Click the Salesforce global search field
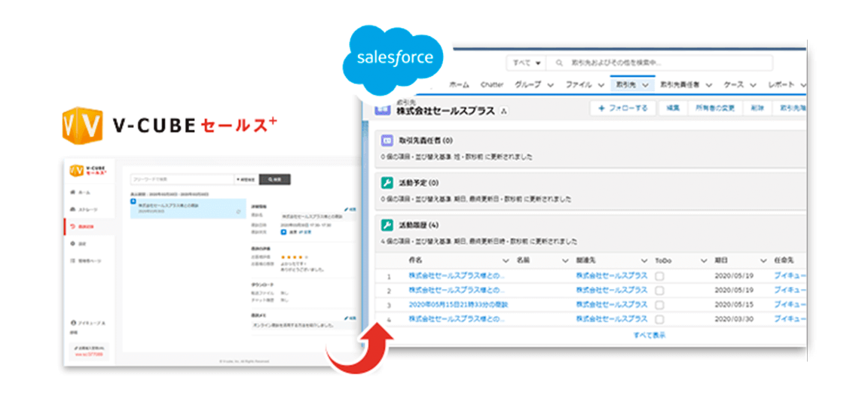 (659, 63)
